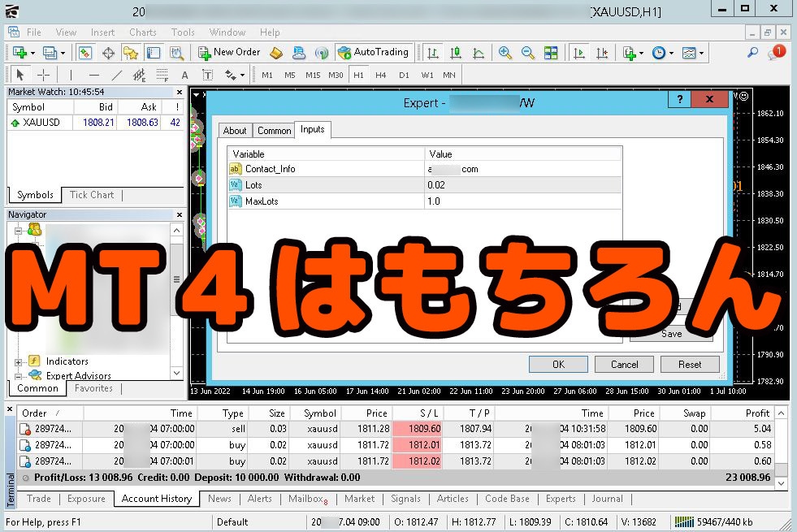Zoom in on the chart
The width and height of the screenshot is (797, 532).
(505, 52)
